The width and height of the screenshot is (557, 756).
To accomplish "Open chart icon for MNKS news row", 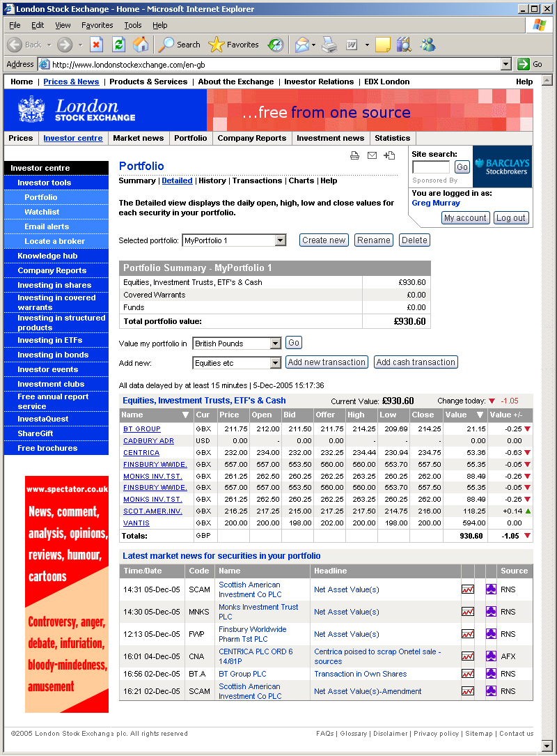I will (x=468, y=611).
